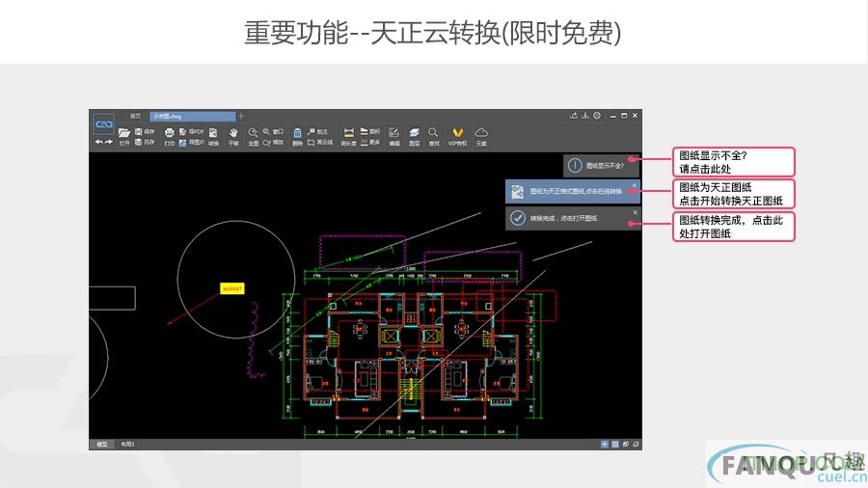Image resolution: width=868 pixels, height=488 pixels.
Task: Click the 删除 trash icon
Action: tap(297, 137)
